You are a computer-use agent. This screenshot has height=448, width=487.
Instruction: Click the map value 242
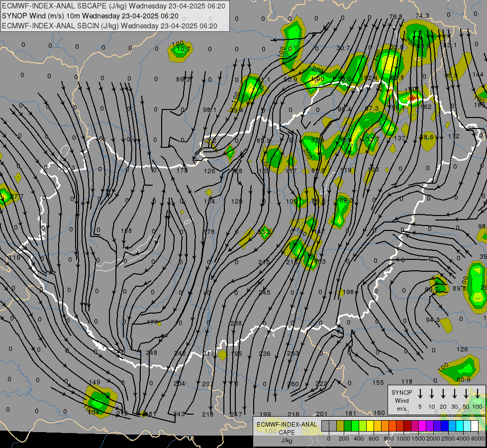tap(180, 353)
